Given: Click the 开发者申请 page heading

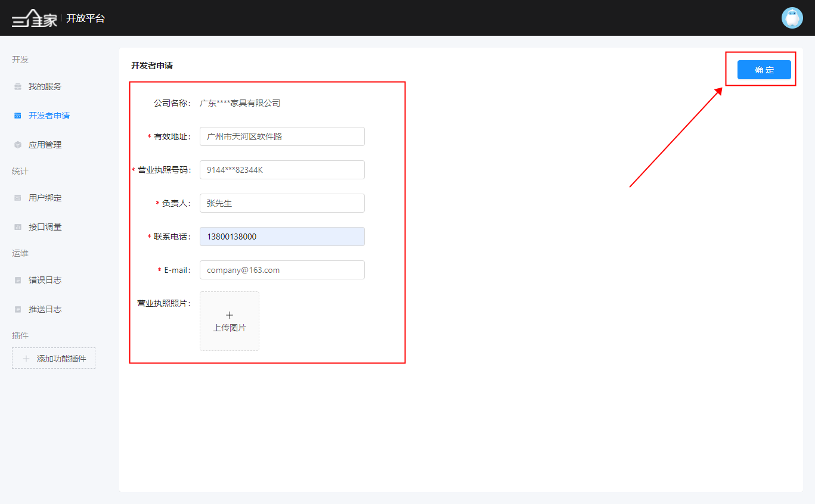Looking at the screenshot, I should 152,66.
